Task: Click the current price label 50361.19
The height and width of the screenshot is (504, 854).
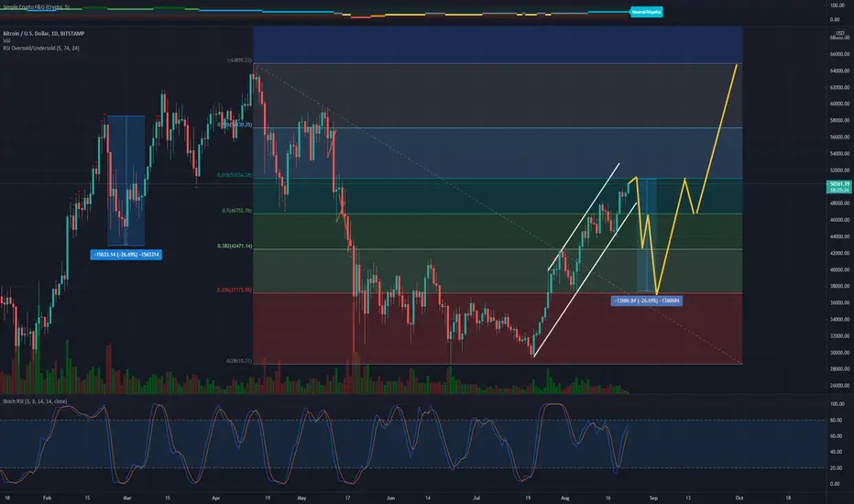Action: point(839,184)
